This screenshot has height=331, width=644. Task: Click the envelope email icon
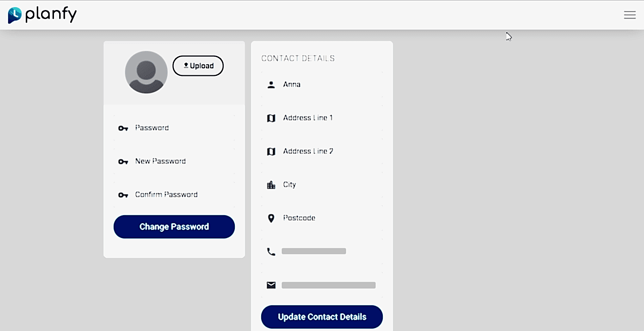(271, 285)
